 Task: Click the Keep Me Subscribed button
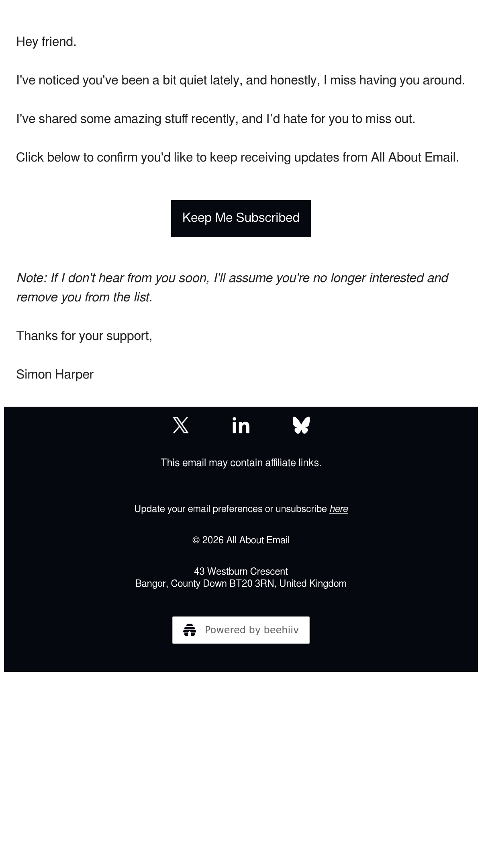[x=241, y=218]
